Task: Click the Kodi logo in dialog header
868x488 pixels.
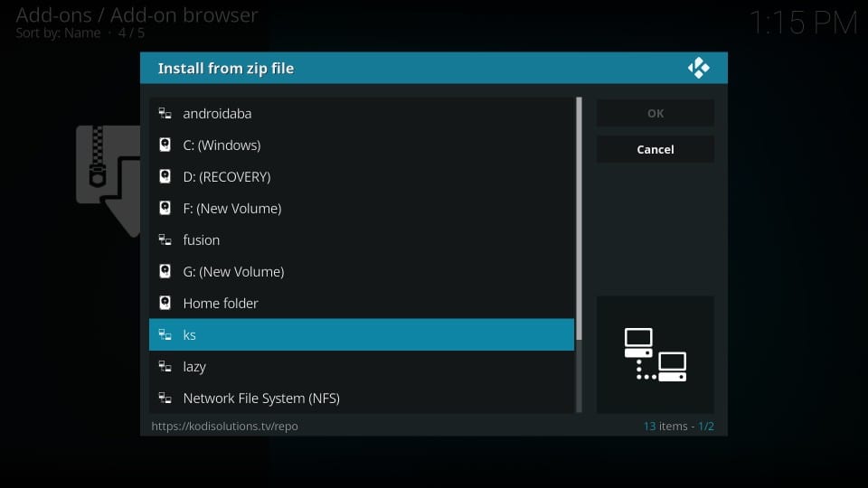Action: pos(699,68)
